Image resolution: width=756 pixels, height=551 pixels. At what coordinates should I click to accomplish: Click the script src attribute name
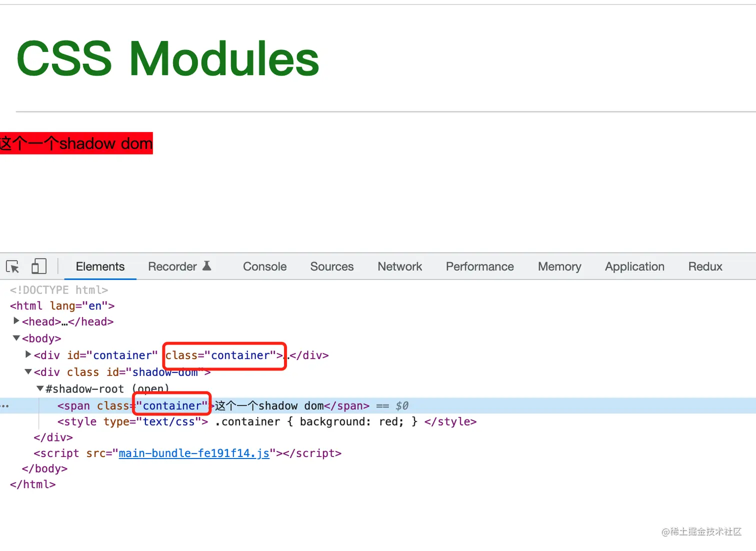(95, 453)
